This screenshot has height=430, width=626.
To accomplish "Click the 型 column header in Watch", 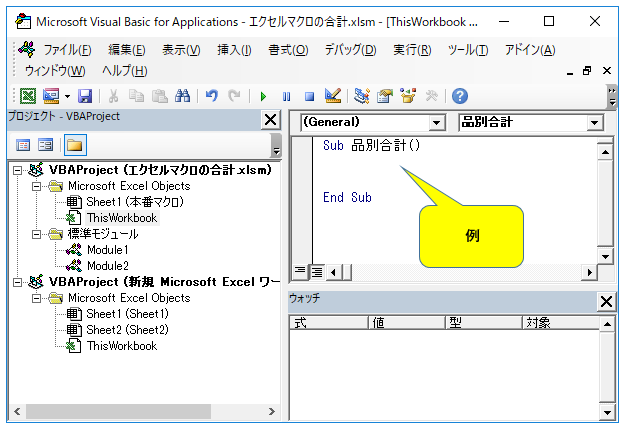I will (x=483, y=323).
